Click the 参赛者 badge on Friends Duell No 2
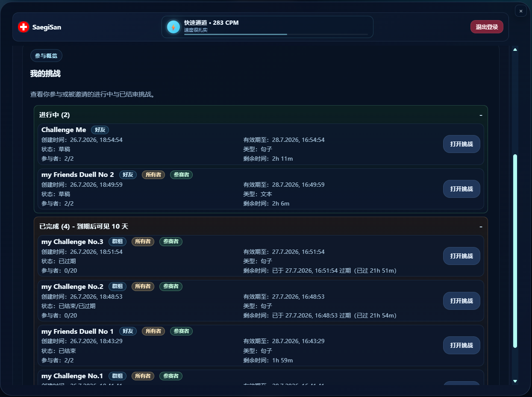 182,175
